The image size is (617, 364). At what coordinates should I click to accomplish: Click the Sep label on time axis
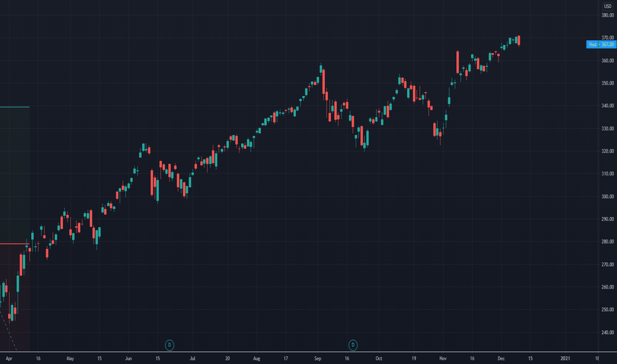tap(318, 359)
